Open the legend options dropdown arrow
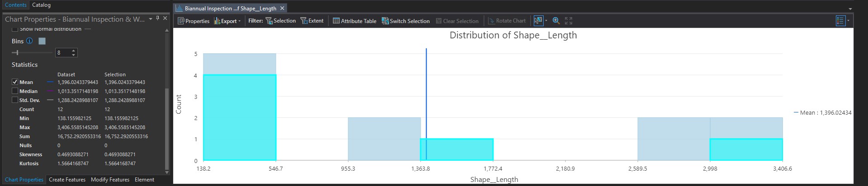The image size is (868, 186). point(848,21)
